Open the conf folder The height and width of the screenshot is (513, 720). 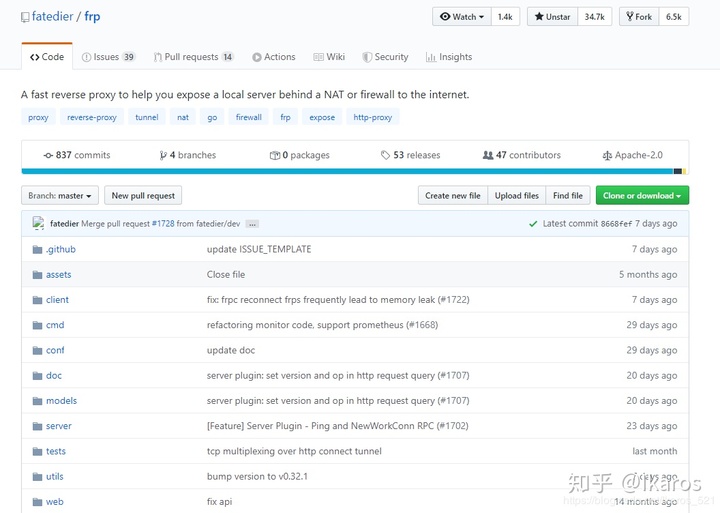point(55,350)
